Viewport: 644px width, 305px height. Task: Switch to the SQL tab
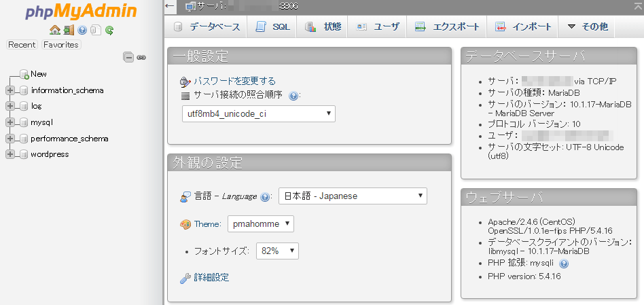[273, 27]
